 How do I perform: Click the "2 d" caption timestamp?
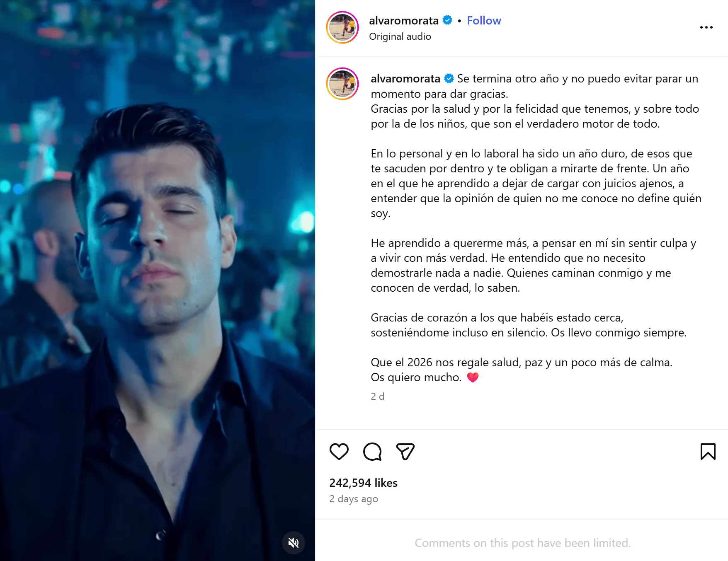[x=377, y=397]
